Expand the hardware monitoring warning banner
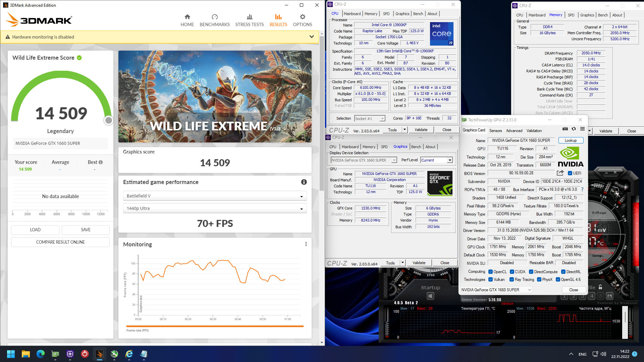This screenshot has width=644, height=362. click(312, 37)
